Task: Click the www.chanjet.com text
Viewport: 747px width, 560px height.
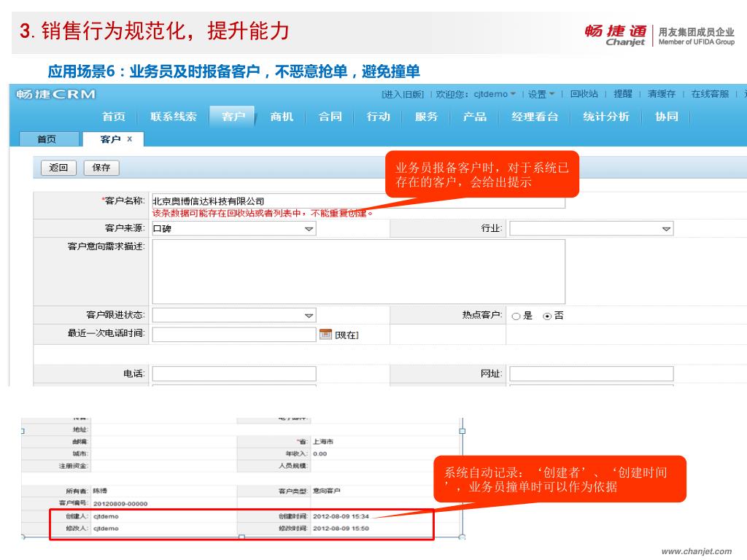Action: click(697, 551)
